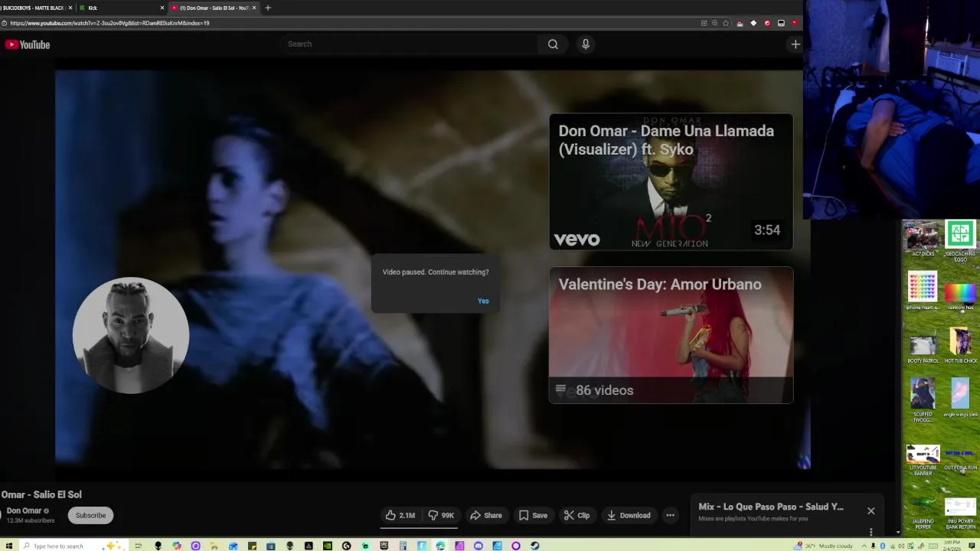This screenshot has width=980, height=551.
Task: Dislike the video with 99K thumbs down
Action: click(441, 515)
